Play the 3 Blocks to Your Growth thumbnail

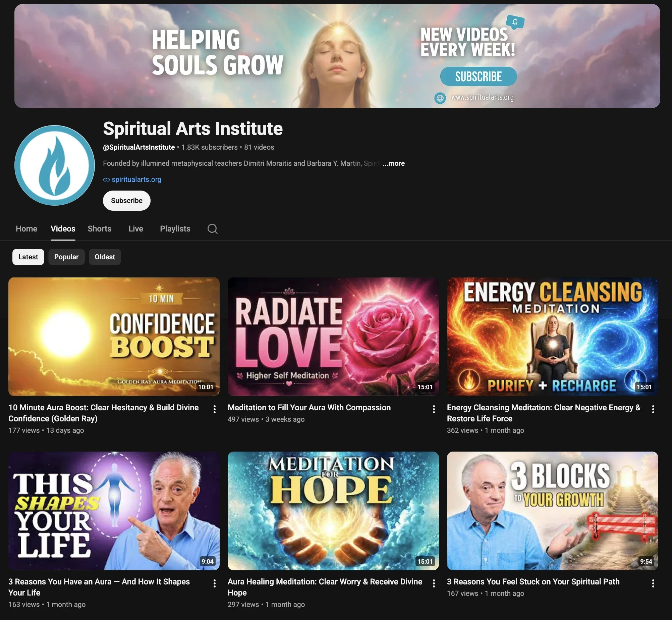pos(553,511)
